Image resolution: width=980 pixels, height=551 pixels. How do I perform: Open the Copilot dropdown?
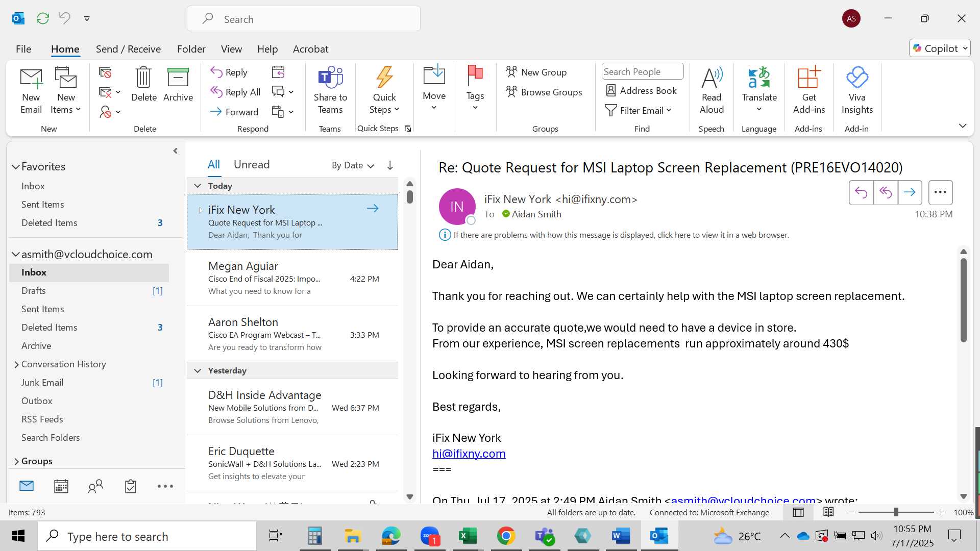click(x=940, y=48)
